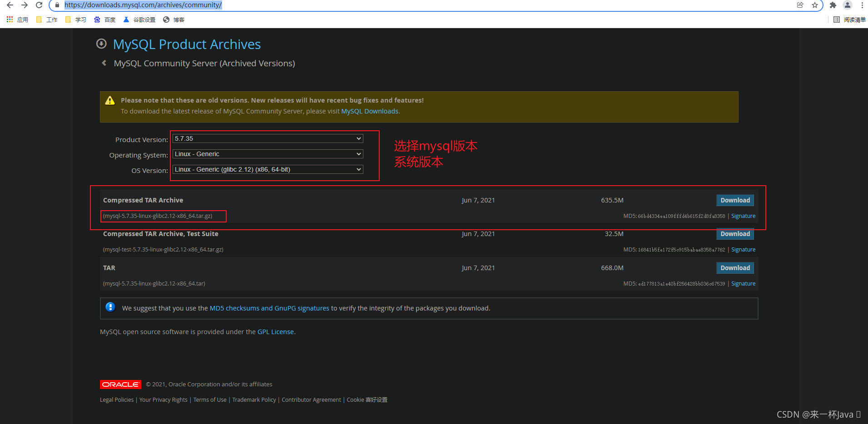Click the filename mysql-5.7.35-linux-glibc2.12-x86_64.tar
Viewport: 868px width, 424px height.
click(154, 284)
